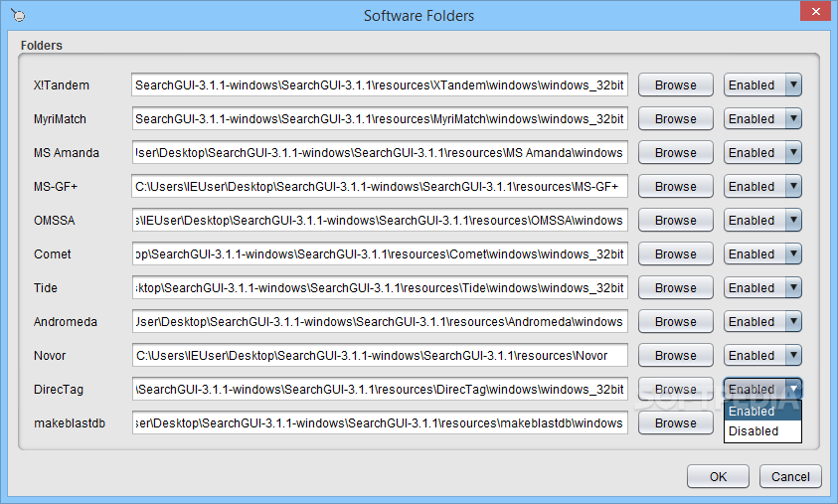Browse for the Andromeda folder
This screenshot has width=838, height=504.
[x=676, y=322]
